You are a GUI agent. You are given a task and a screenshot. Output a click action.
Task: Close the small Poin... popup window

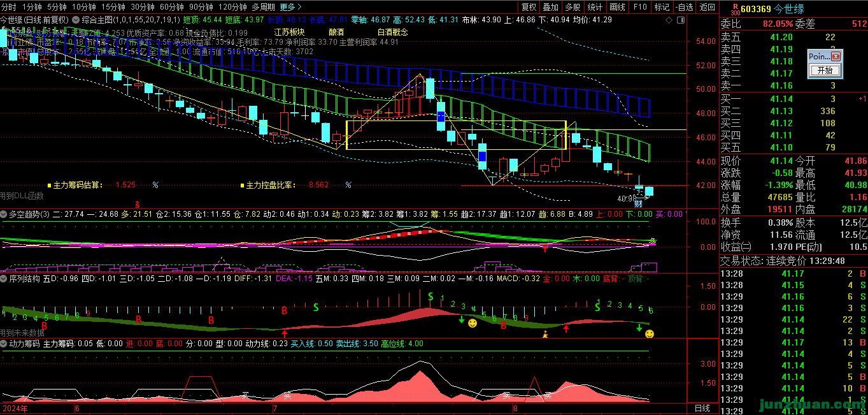click(x=836, y=57)
